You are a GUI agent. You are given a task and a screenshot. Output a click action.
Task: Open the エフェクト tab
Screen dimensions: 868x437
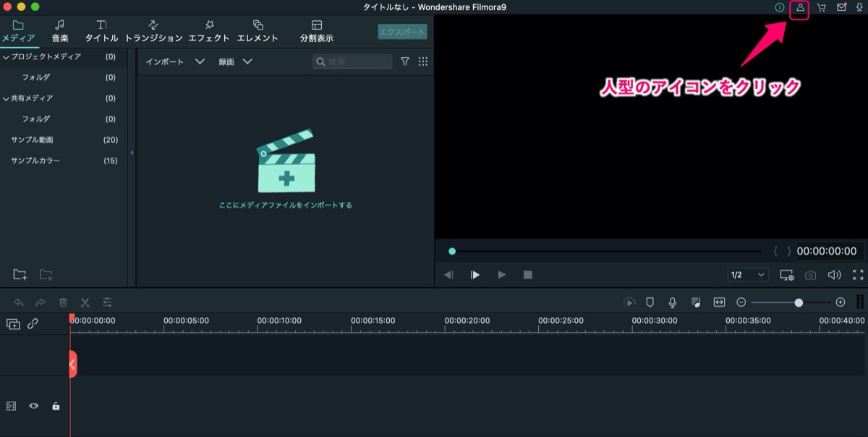pos(209,31)
